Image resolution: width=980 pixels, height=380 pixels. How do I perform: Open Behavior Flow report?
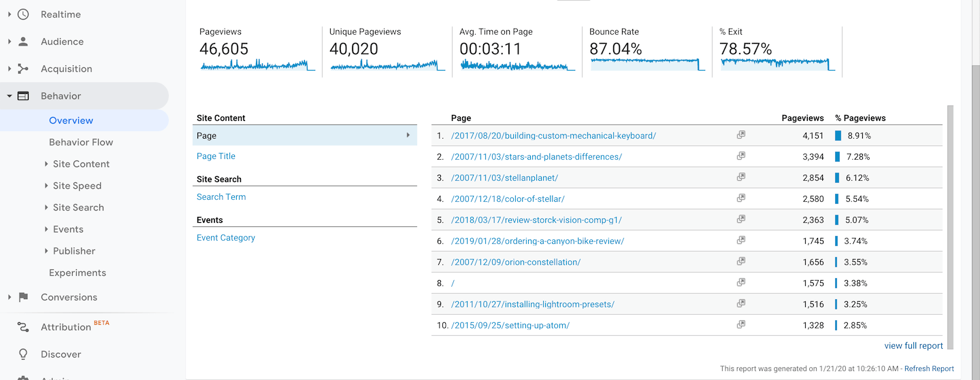tap(81, 142)
